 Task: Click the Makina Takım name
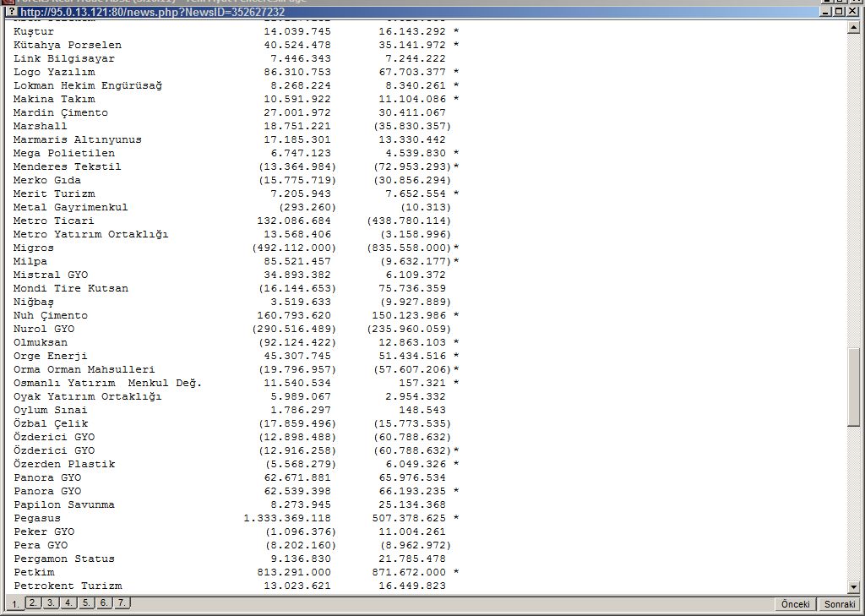[54, 99]
